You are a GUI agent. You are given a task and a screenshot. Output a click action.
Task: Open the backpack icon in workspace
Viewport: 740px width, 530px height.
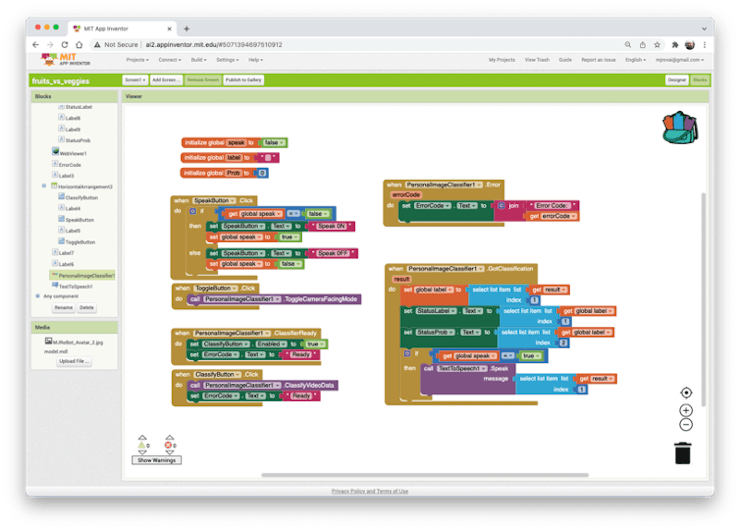[x=679, y=127]
